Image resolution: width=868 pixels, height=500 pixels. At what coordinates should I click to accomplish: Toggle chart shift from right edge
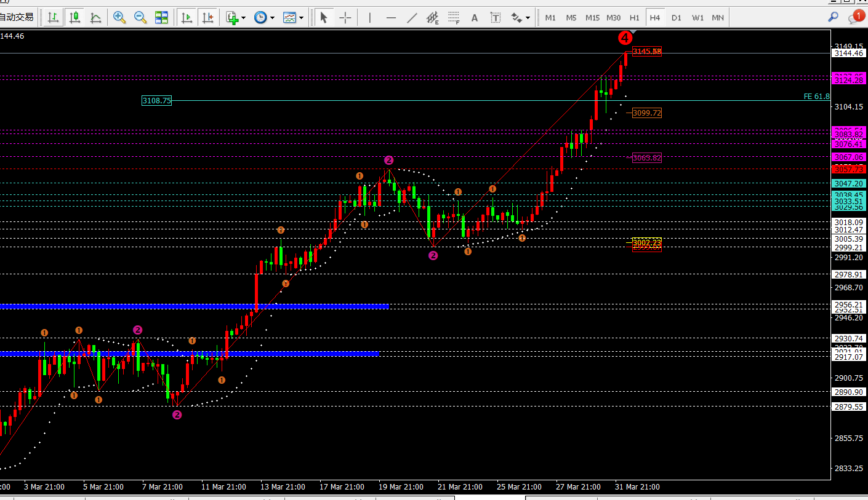(x=207, y=18)
